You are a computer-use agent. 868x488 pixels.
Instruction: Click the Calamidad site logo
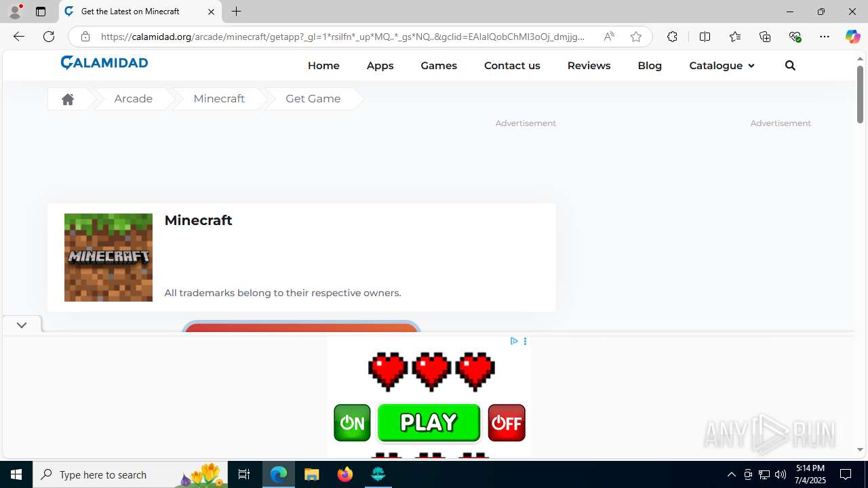pyautogui.click(x=104, y=63)
